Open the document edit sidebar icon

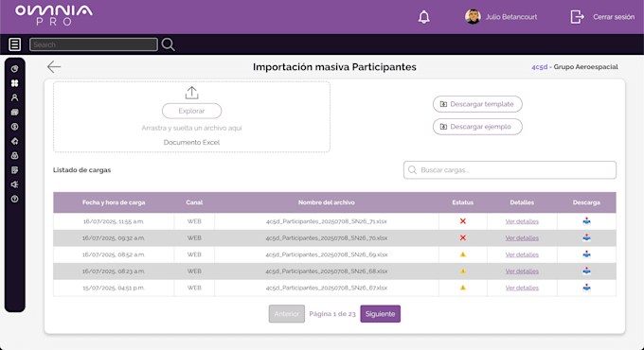[x=15, y=170]
